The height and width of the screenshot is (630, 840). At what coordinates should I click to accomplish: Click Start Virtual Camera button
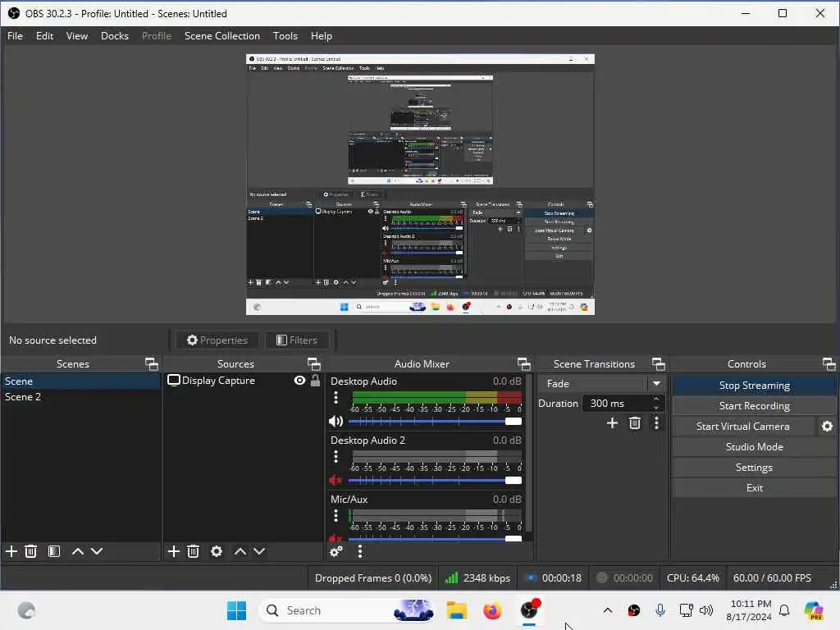point(743,427)
